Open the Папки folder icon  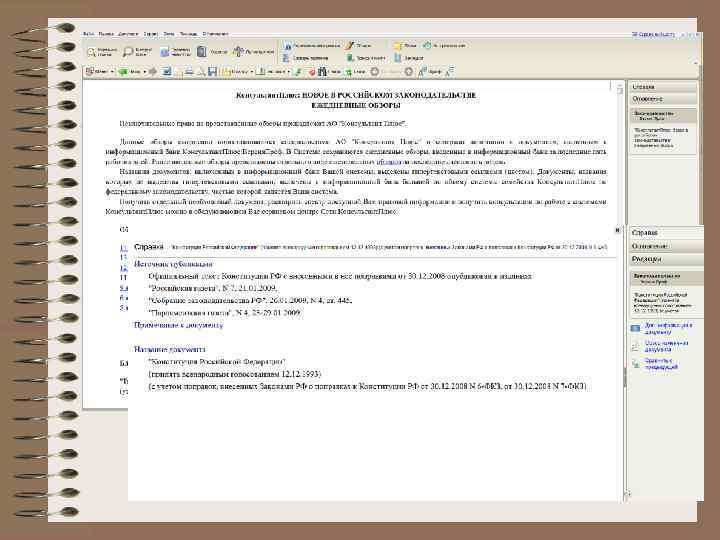[x=405, y=45]
